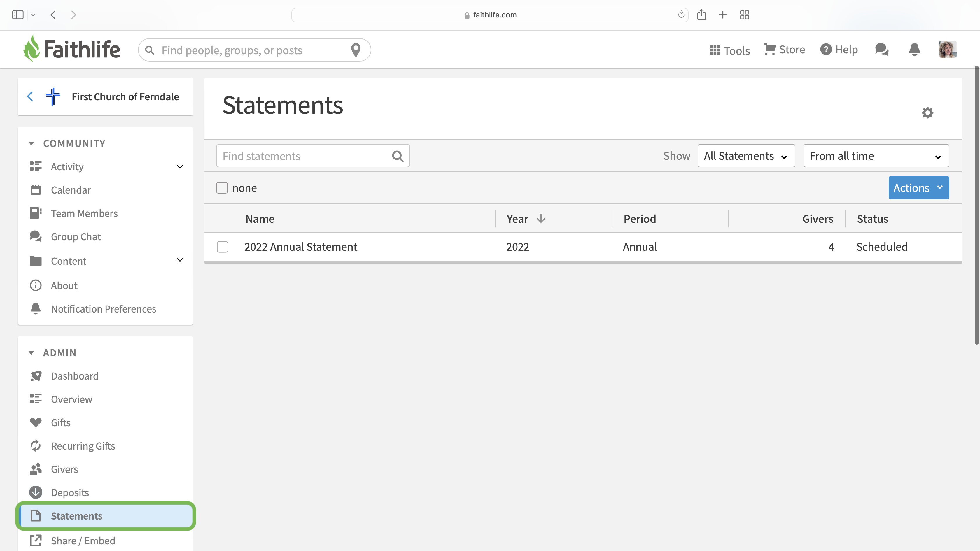Open the user profile avatar
Screen dimensions: 980x551
click(x=948, y=50)
